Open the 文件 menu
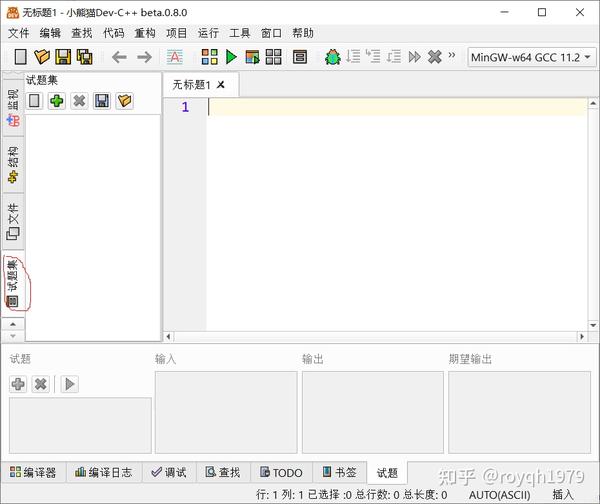600x504 pixels. coord(18,33)
